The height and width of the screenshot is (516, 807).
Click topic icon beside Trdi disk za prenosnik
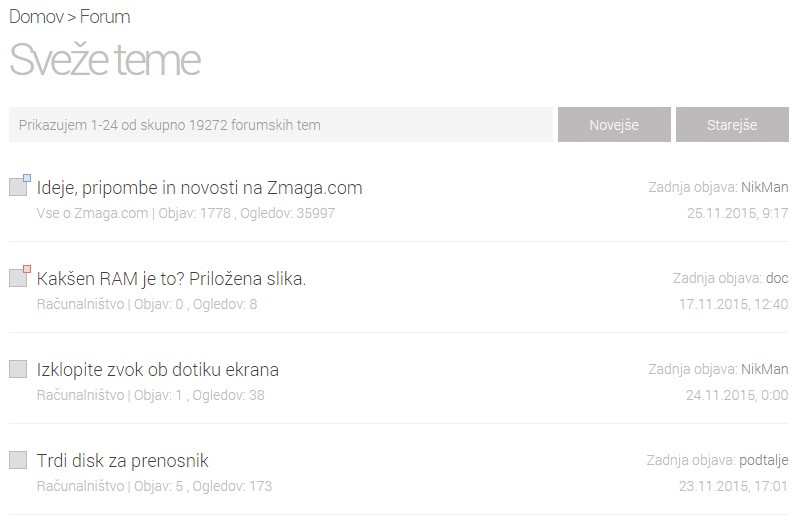[18, 460]
